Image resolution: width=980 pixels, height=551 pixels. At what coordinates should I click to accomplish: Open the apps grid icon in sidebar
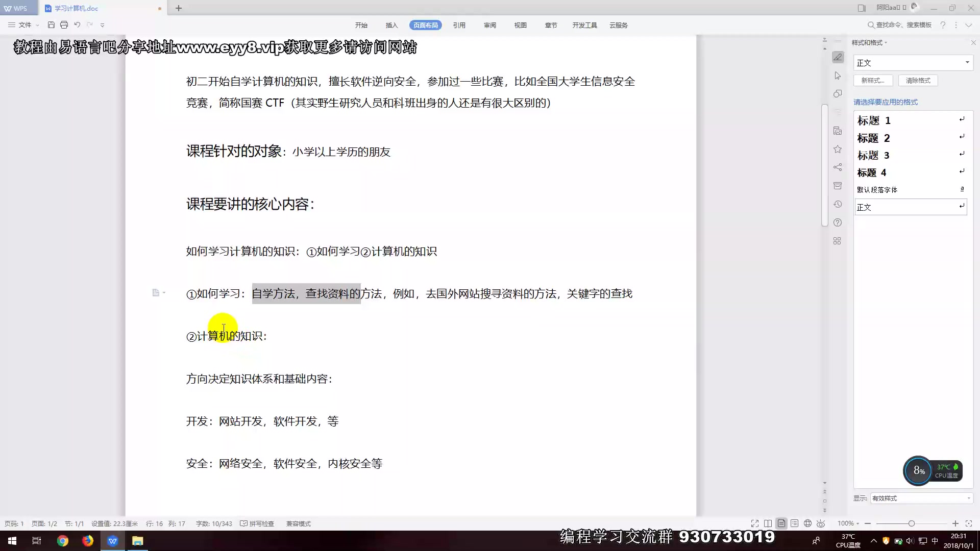click(x=838, y=241)
